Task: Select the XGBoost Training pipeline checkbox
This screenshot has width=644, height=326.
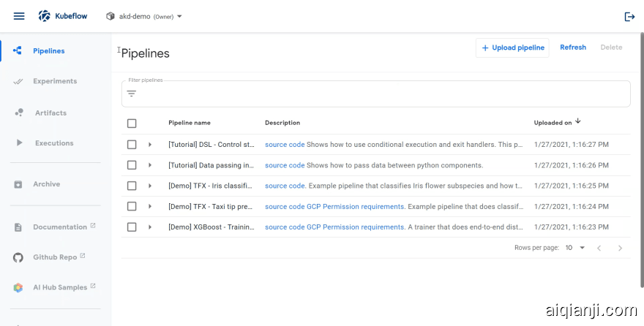Action: click(x=132, y=227)
